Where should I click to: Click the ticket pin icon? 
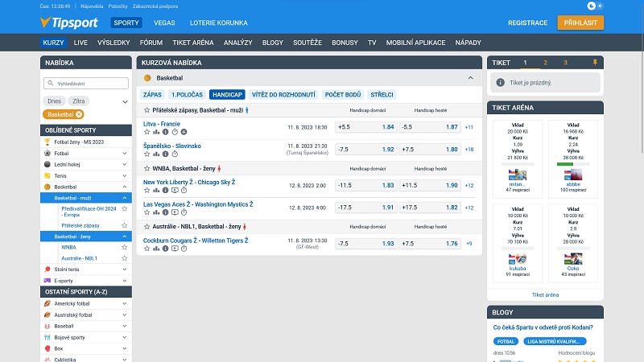[595, 63]
